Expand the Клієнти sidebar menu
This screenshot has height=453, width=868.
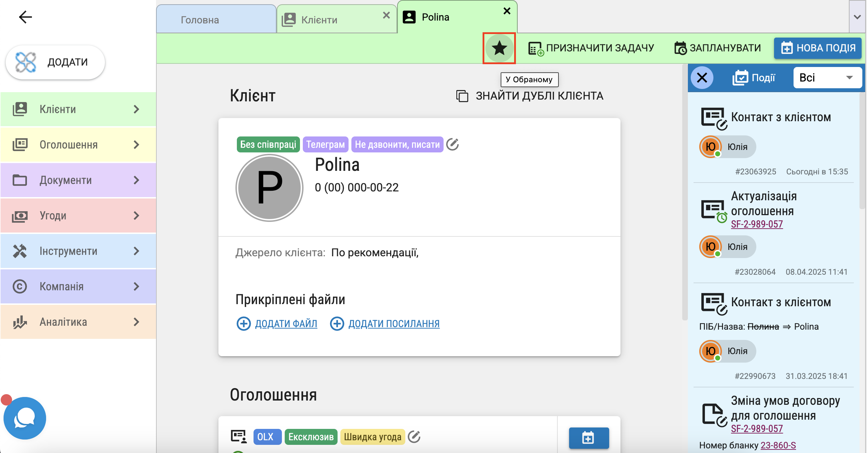78,109
